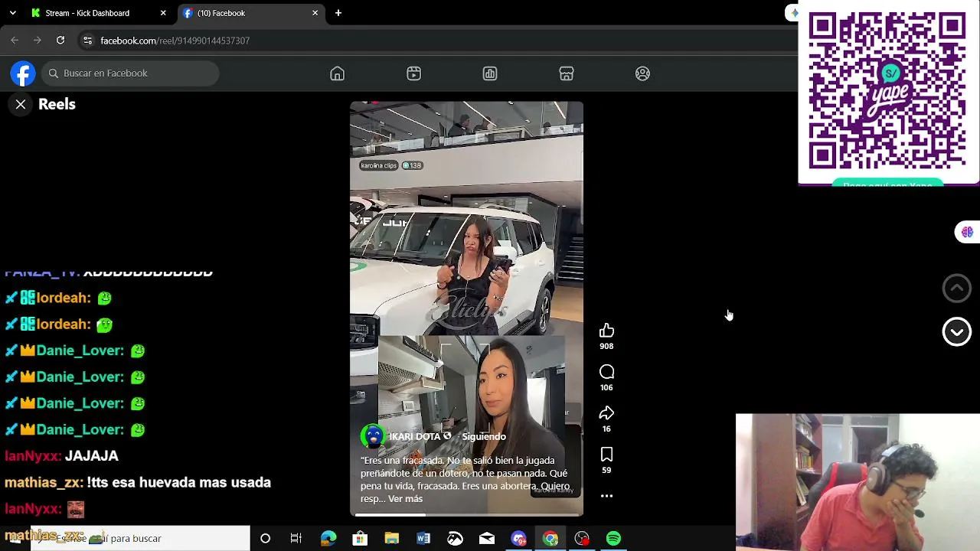
Task: Focus the Buscar en Facebook search field
Action: point(130,73)
